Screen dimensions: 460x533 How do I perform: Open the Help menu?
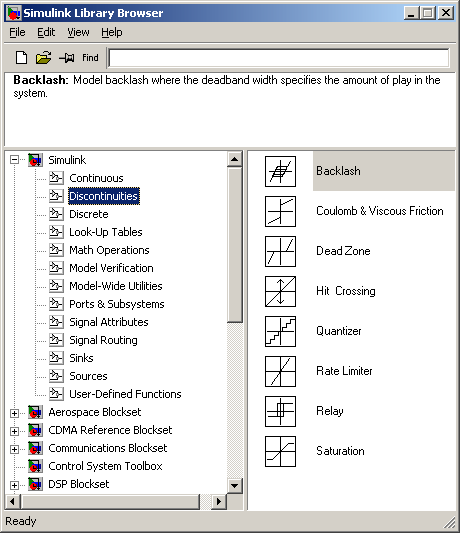[112, 32]
